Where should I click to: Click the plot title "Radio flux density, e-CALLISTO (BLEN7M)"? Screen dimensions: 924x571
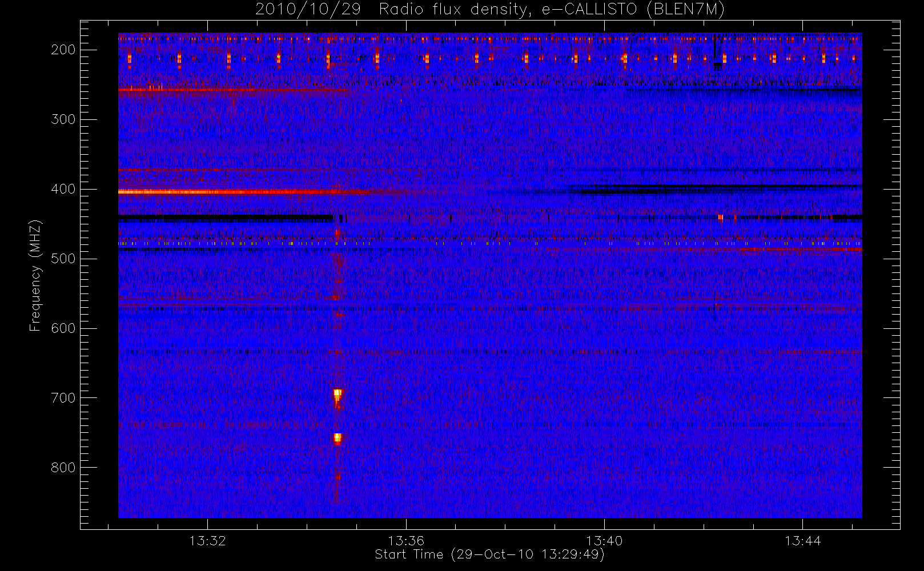click(552, 10)
